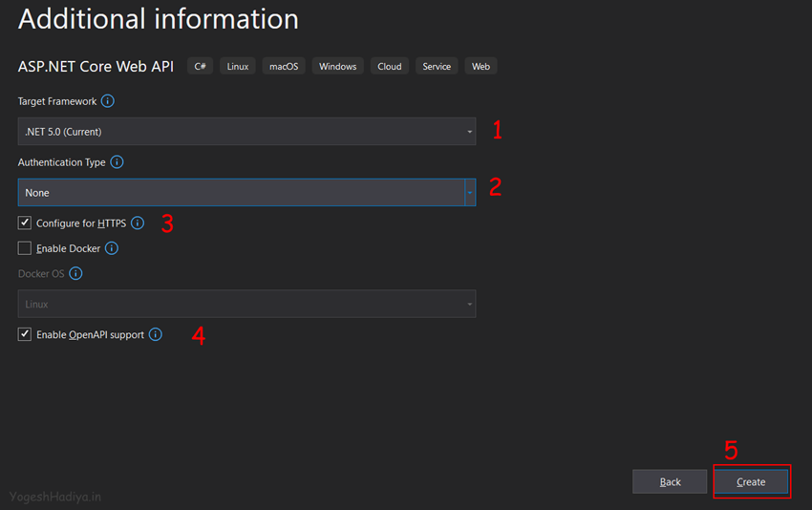Click info icon beside Enable Docker
Image resolution: width=812 pixels, height=510 pixels.
tap(112, 248)
